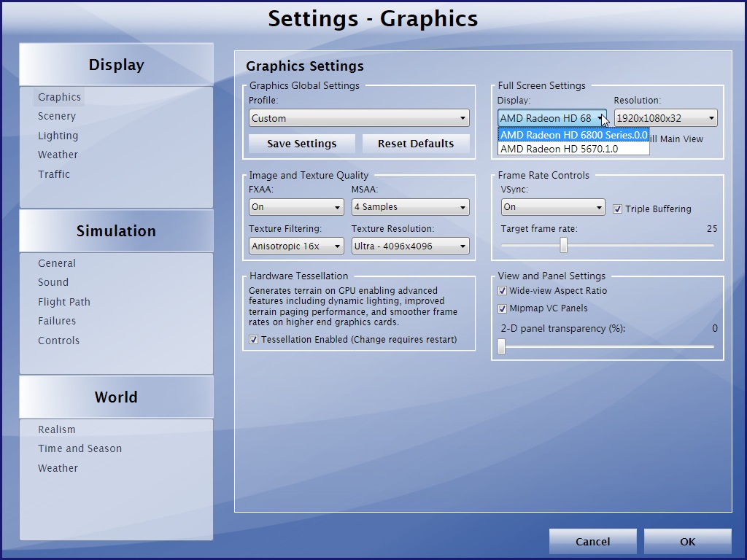Choose AMD Radeon HD 6800 Series.0.0 option
This screenshot has height=560, width=747.
[573, 135]
